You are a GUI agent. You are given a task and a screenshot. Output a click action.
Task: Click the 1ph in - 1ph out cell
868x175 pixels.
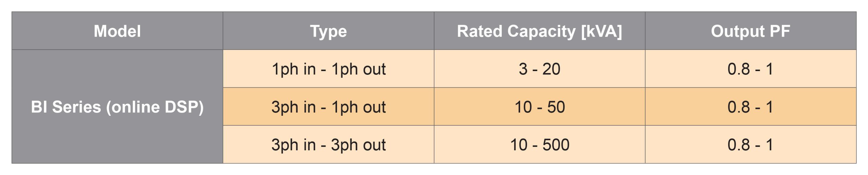pyautogui.click(x=328, y=69)
